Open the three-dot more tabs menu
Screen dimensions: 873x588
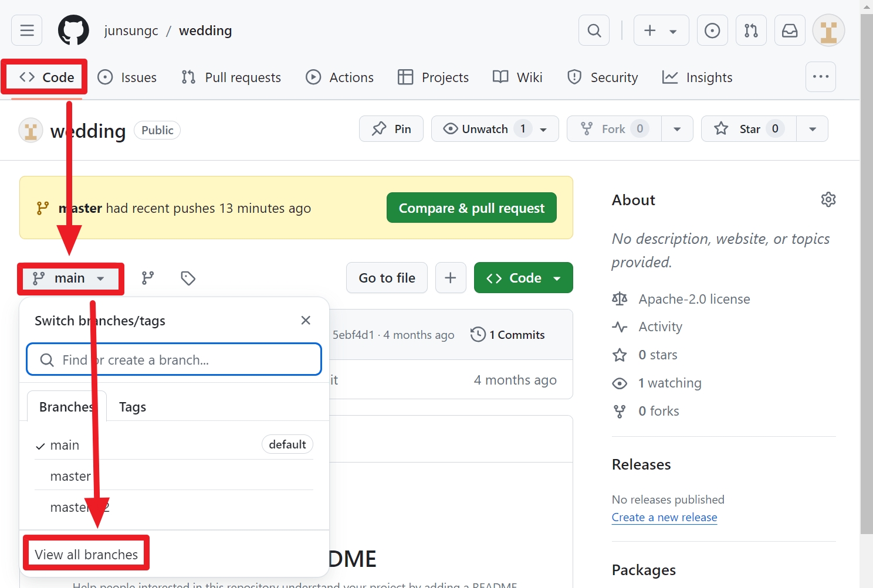click(x=821, y=77)
